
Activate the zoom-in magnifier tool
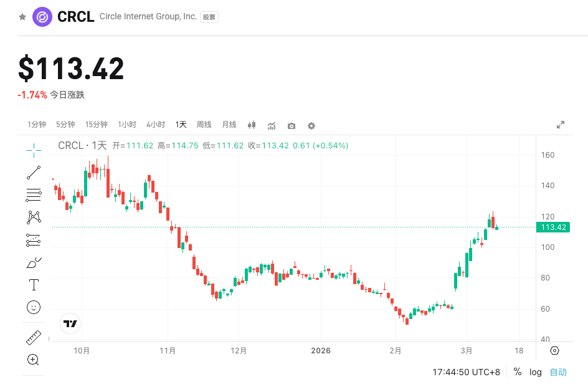(33, 360)
